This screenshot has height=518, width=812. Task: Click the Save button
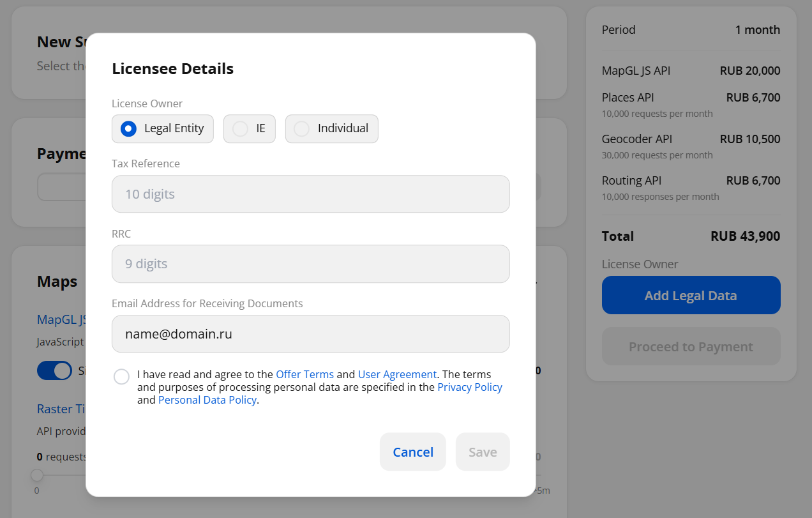click(x=483, y=452)
